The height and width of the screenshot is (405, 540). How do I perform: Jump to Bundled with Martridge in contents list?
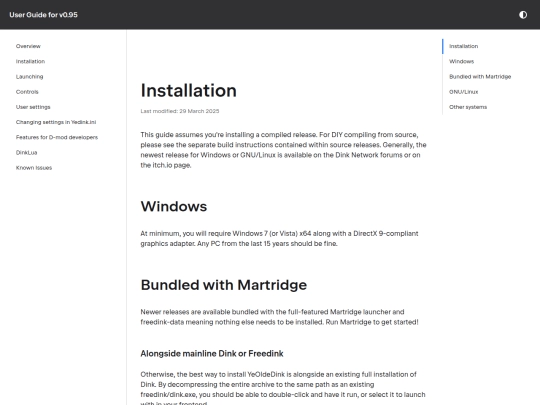(480, 76)
